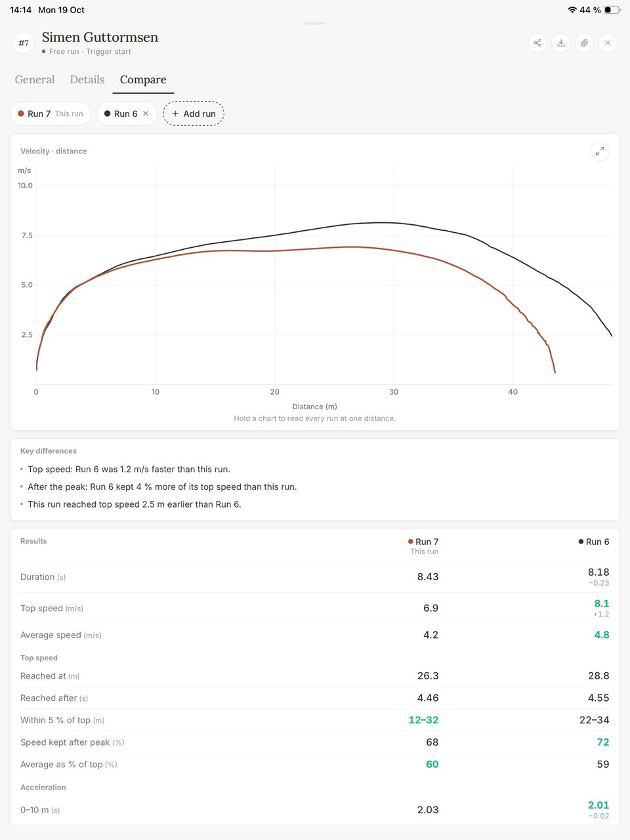
Task: Tap Run 7 reached at value 26.3
Action: [428, 676]
